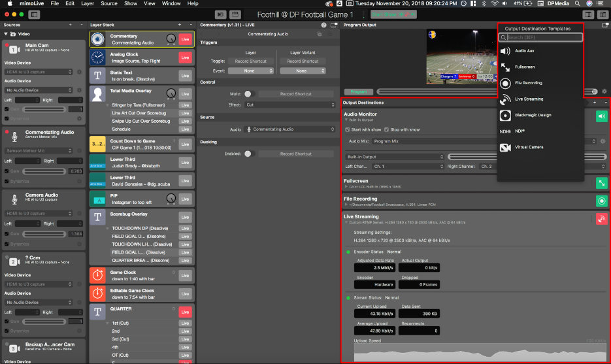Turn off Live on Commentary layer
The image size is (611, 364).
point(186,39)
